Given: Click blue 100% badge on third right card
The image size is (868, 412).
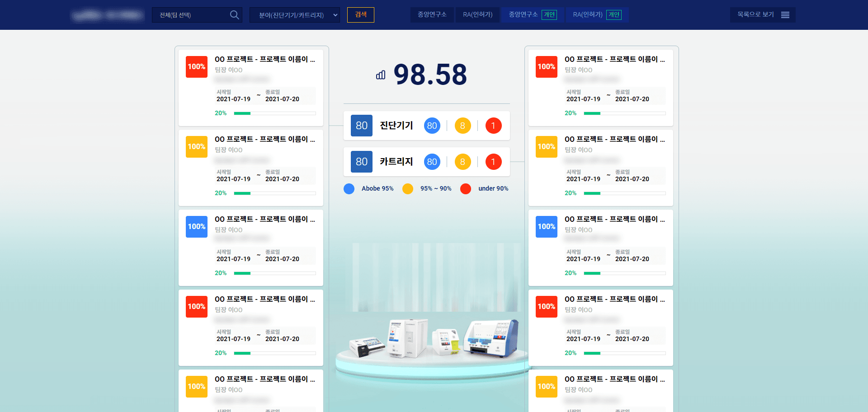Looking at the screenshot, I should (x=546, y=227).
